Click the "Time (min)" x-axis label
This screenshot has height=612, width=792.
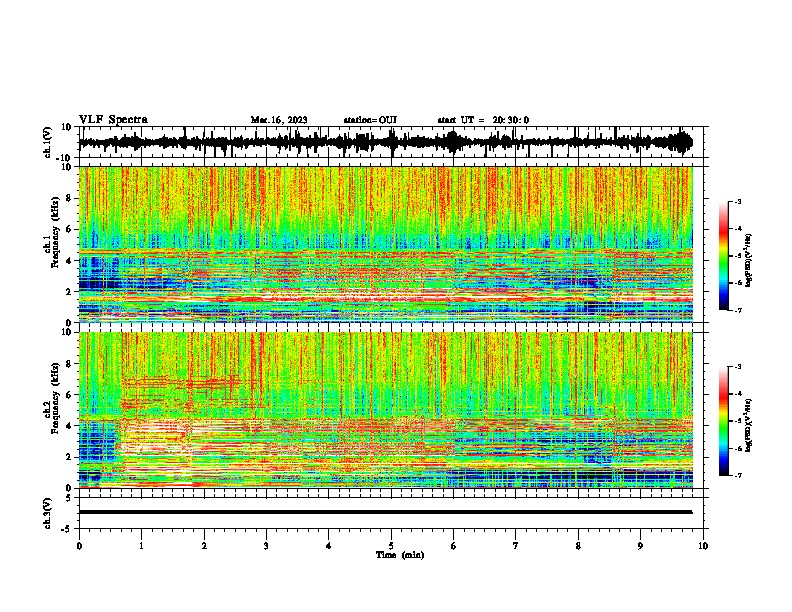pos(400,555)
